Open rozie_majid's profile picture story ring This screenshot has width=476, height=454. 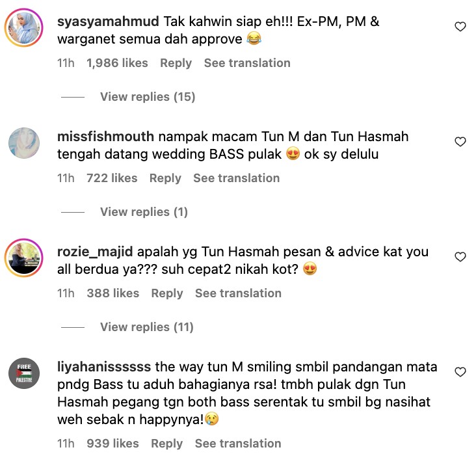(23, 258)
